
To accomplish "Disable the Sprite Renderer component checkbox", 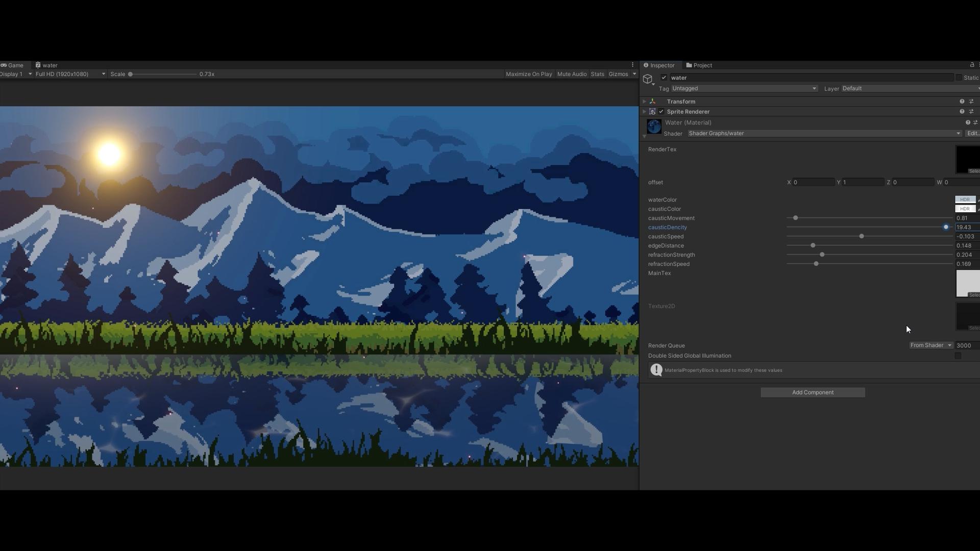I will click(x=661, y=112).
